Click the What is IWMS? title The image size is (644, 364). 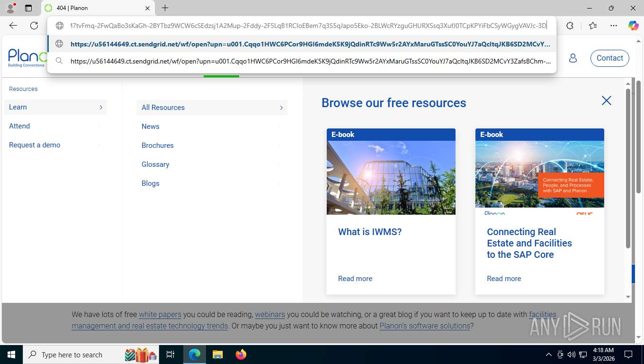coord(370,232)
